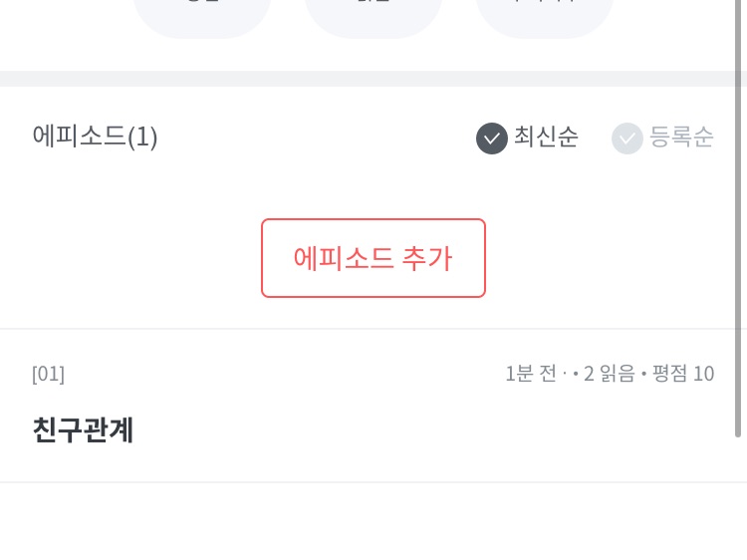The width and height of the screenshot is (747, 560).
Task: Click the [01] episode number
Action: click(x=48, y=374)
